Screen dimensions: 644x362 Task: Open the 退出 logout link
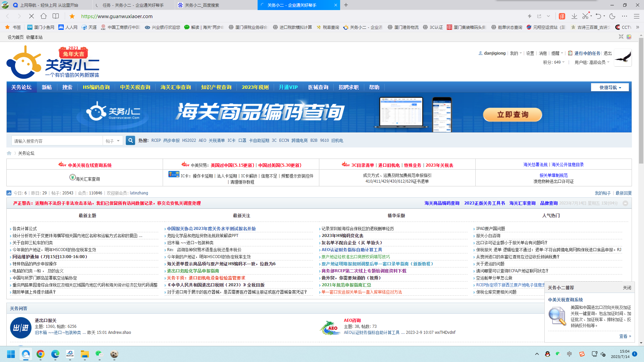[x=607, y=53]
